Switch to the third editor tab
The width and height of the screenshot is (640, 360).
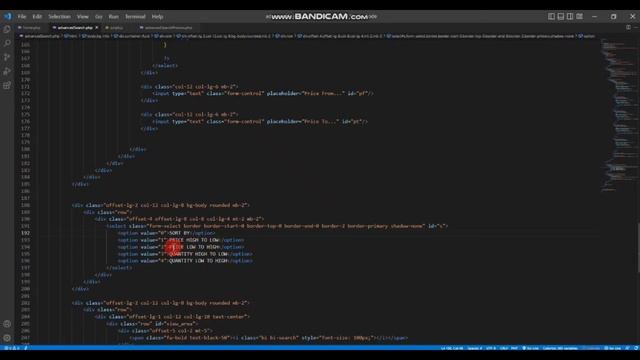click(x=116, y=28)
